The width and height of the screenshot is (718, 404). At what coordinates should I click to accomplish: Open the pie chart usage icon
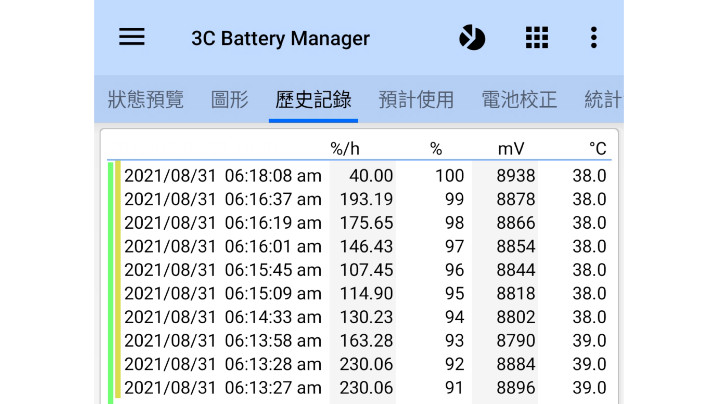click(x=472, y=37)
